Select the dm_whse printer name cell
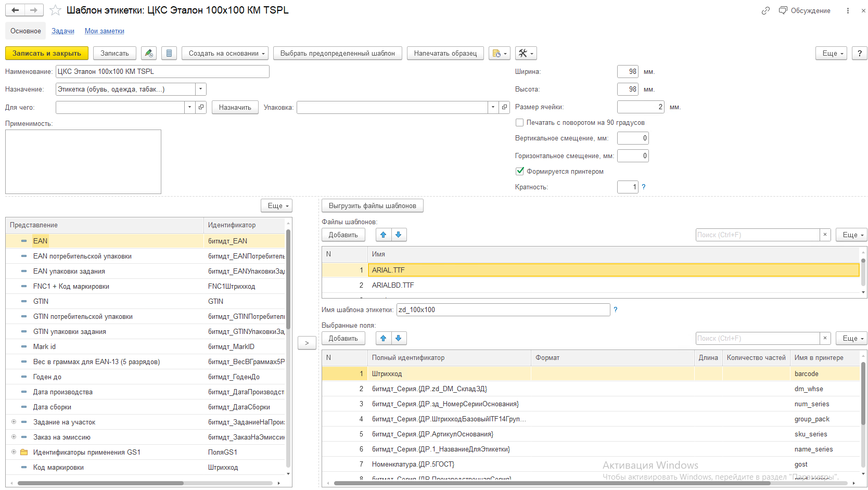 click(x=824, y=389)
